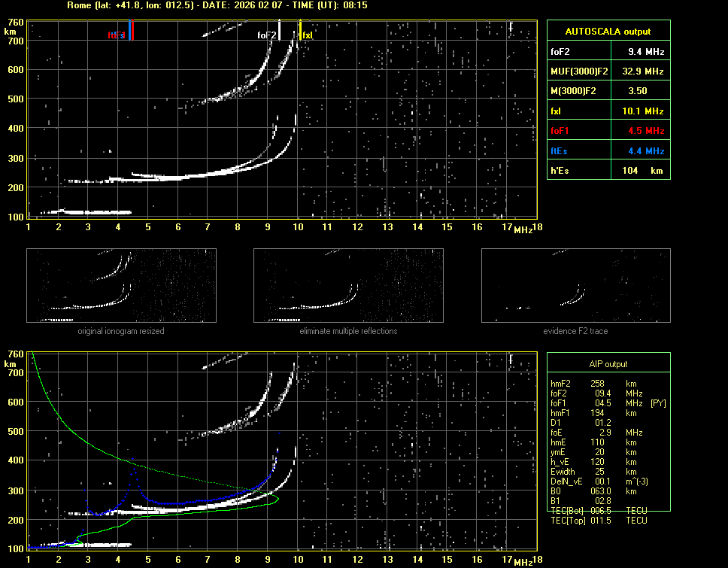Select the red foF1 4.5 MHz row
Viewport: 728px width, 568px height.
coord(608,131)
